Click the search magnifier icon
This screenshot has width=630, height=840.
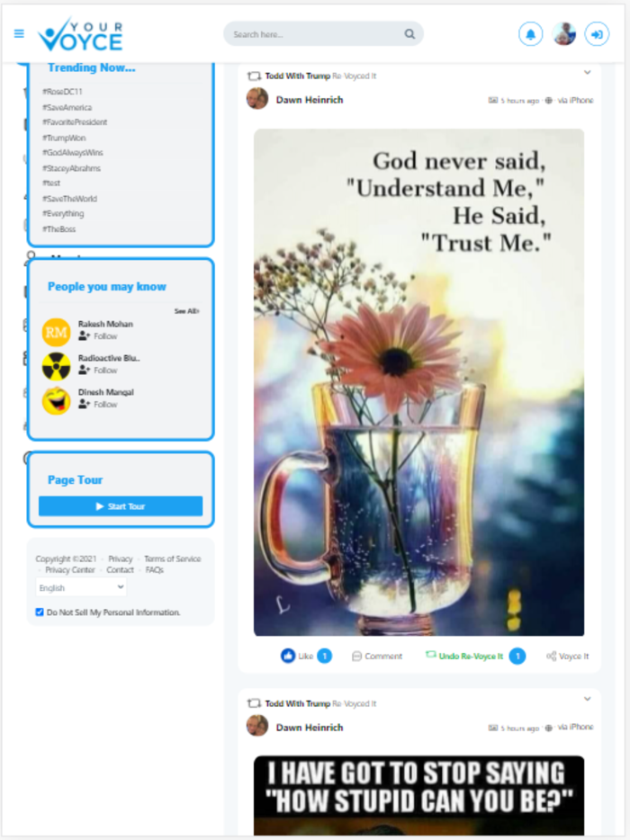[x=409, y=34]
